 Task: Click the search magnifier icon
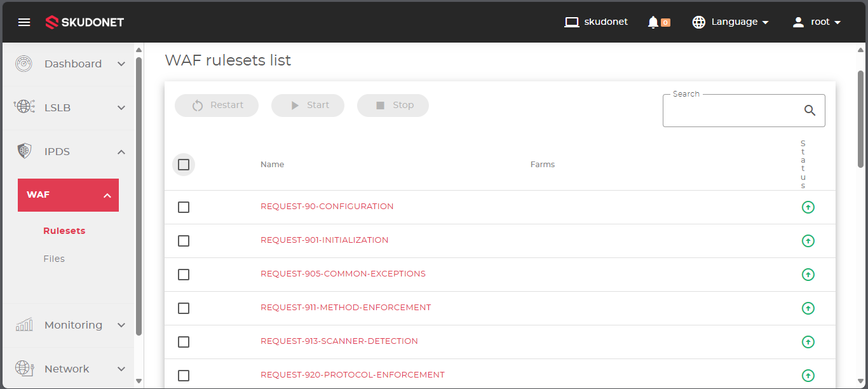[810, 110]
